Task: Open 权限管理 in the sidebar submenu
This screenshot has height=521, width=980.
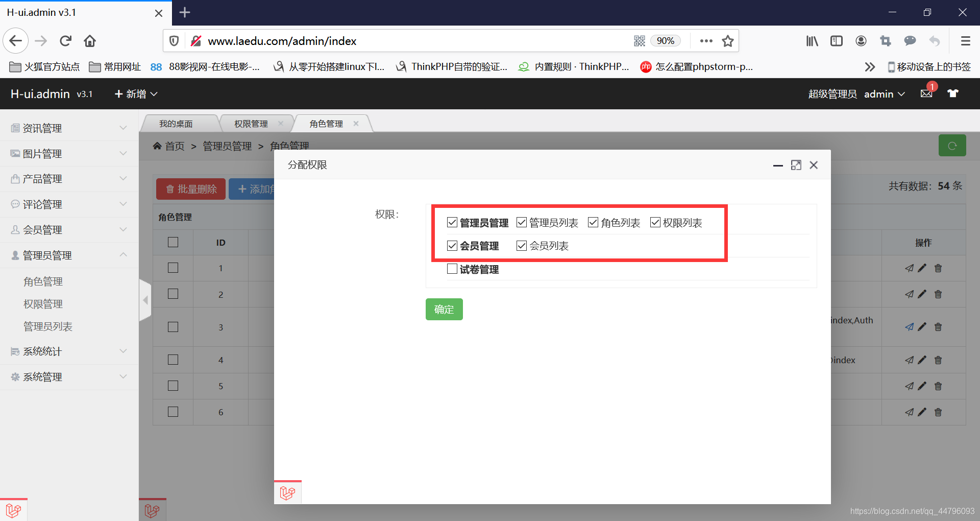Action: click(43, 304)
